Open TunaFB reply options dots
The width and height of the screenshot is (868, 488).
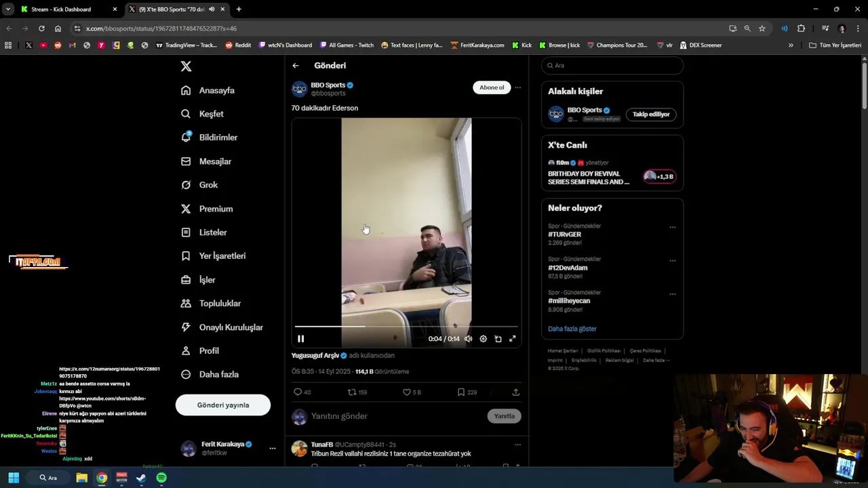click(x=518, y=445)
